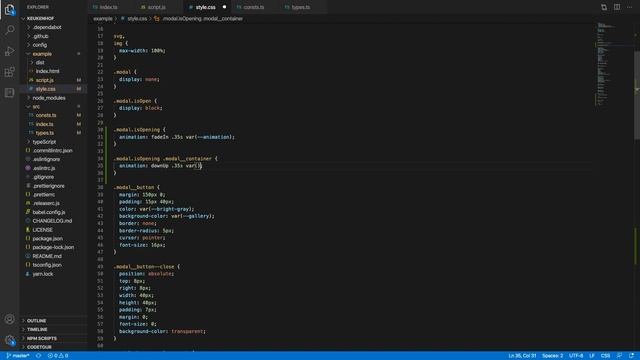Open babel.config.js in the explorer
640x360 pixels.
[x=53, y=212]
